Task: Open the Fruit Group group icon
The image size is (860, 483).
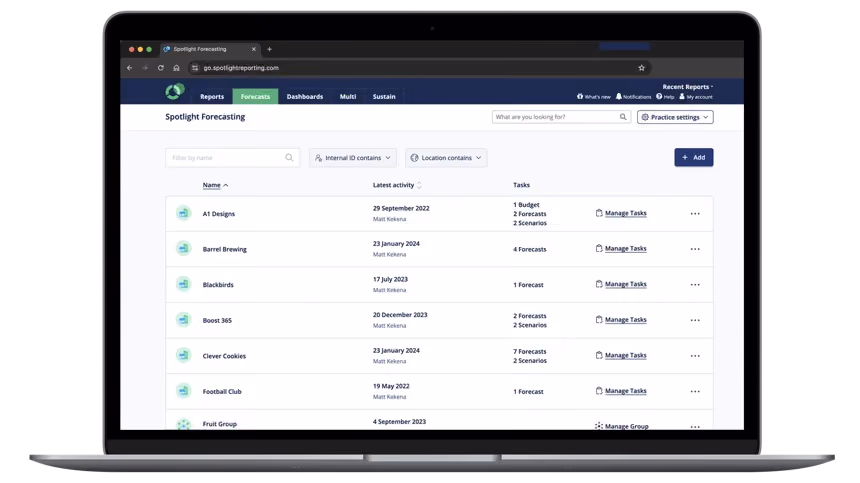Action: 184,424
